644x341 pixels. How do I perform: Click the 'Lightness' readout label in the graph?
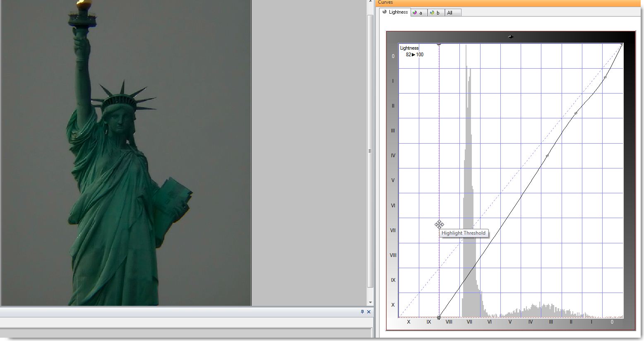click(x=409, y=48)
